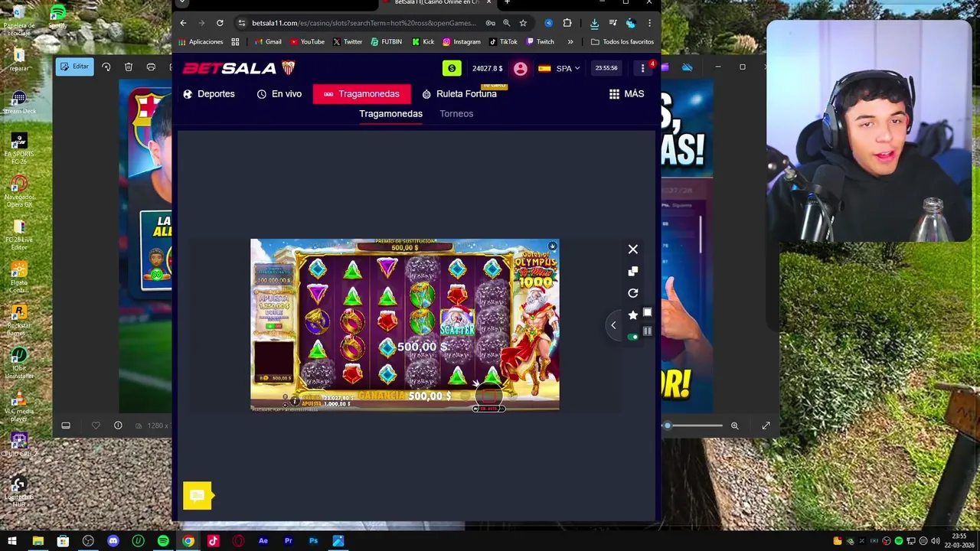Open Instagram bookmark

coord(462,42)
